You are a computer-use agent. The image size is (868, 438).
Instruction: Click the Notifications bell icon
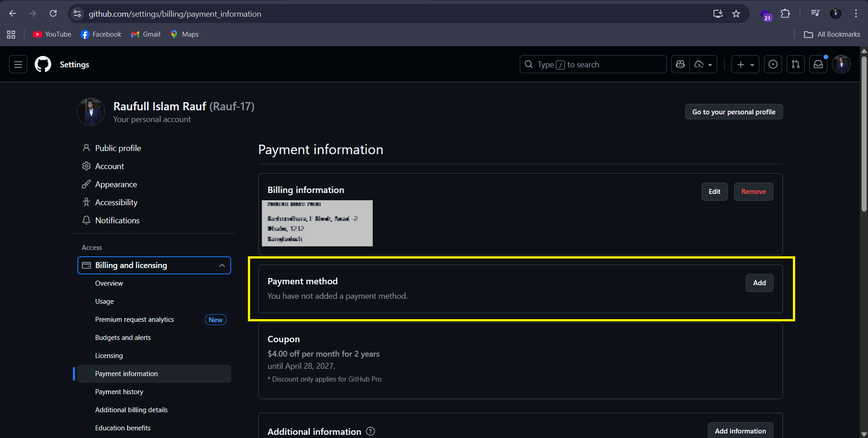[86, 220]
